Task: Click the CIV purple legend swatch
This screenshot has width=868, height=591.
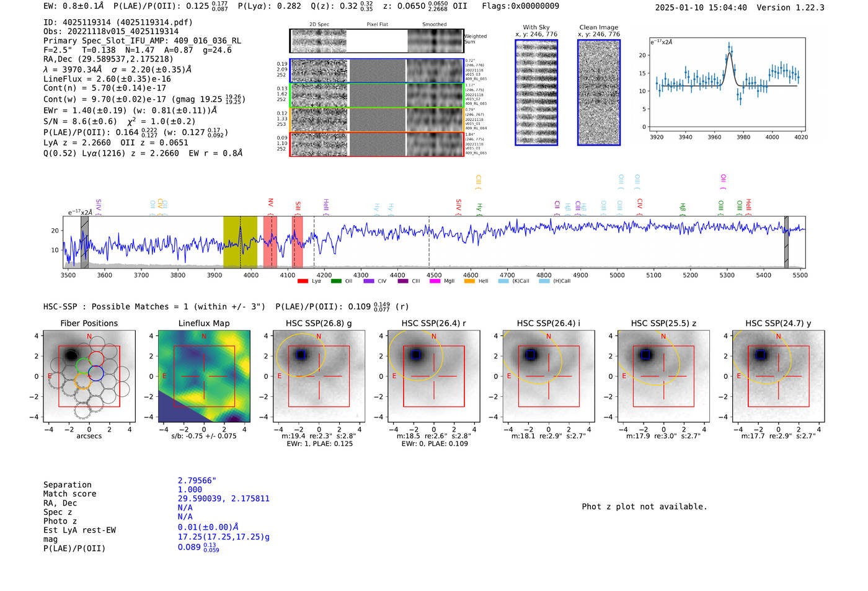Action: point(369,281)
